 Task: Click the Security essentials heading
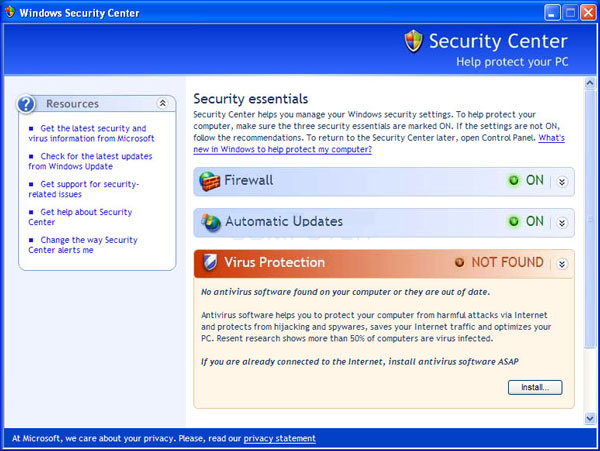[x=251, y=99]
